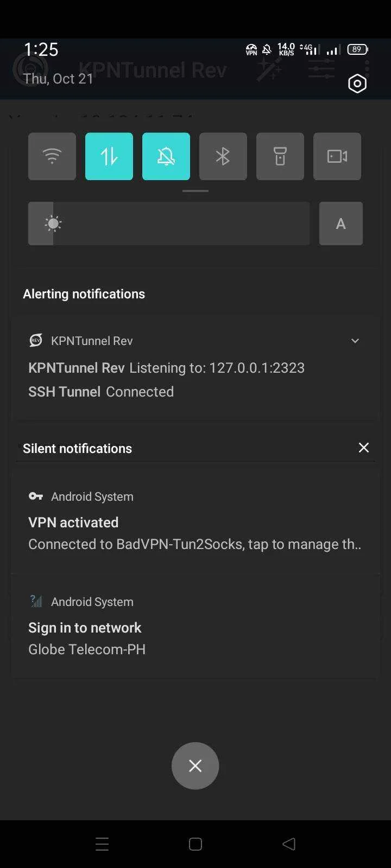The height and width of the screenshot is (868, 391).
Task: Tap the VPN key icon
Action: pyautogui.click(x=36, y=496)
